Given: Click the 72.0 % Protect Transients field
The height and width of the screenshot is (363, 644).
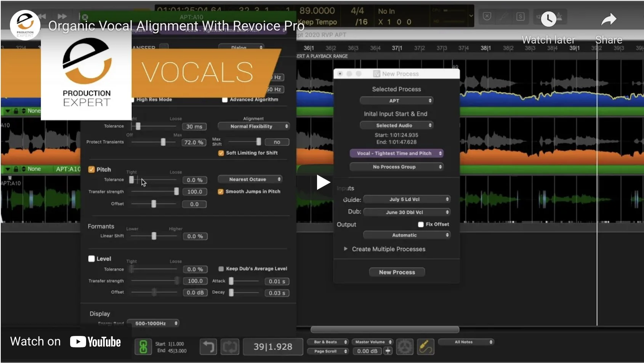Looking at the screenshot, I should point(194,142).
